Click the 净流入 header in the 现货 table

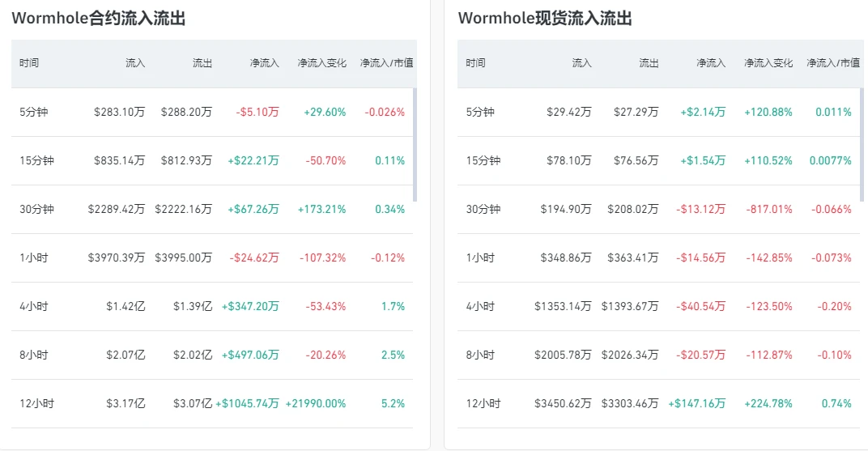pyautogui.click(x=711, y=63)
